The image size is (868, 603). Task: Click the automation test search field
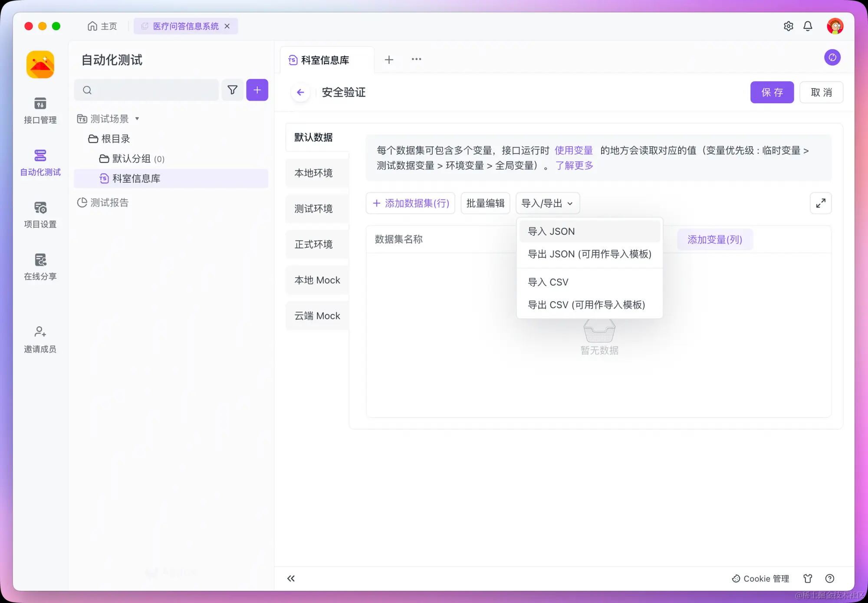(146, 90)
